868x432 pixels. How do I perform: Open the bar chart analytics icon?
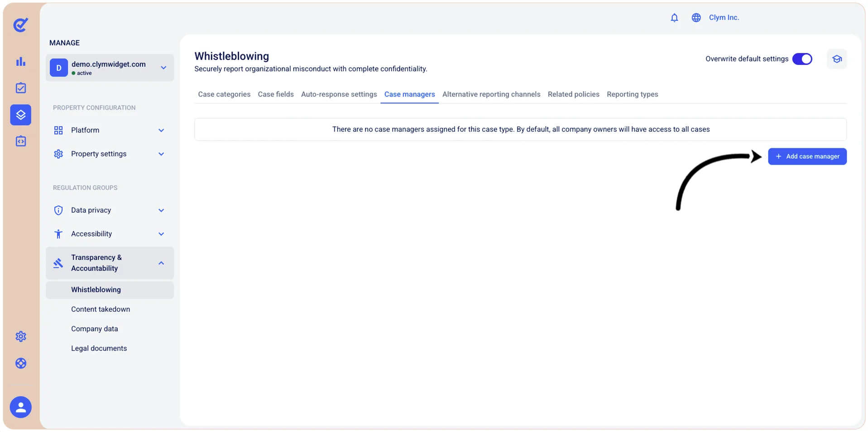[x=21, y=62]
